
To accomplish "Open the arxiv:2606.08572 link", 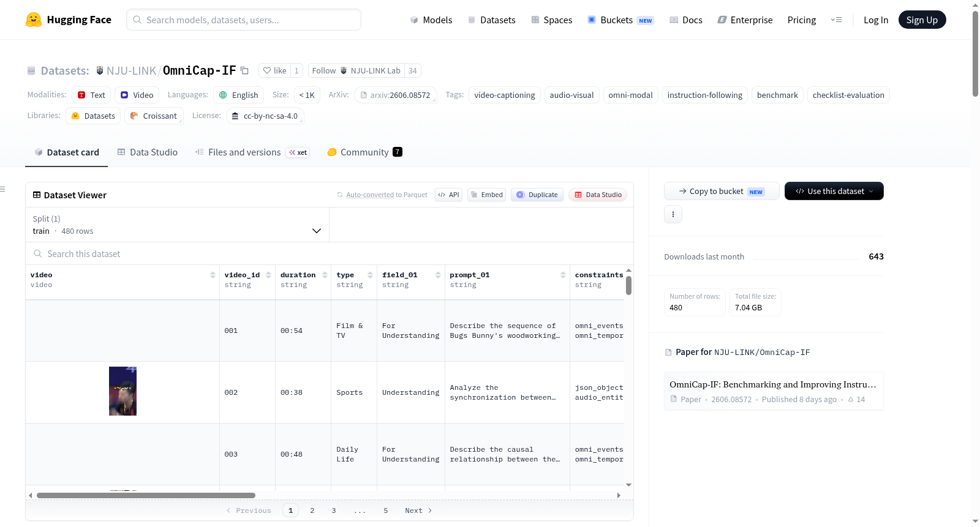I will click(x=396, y=95).
